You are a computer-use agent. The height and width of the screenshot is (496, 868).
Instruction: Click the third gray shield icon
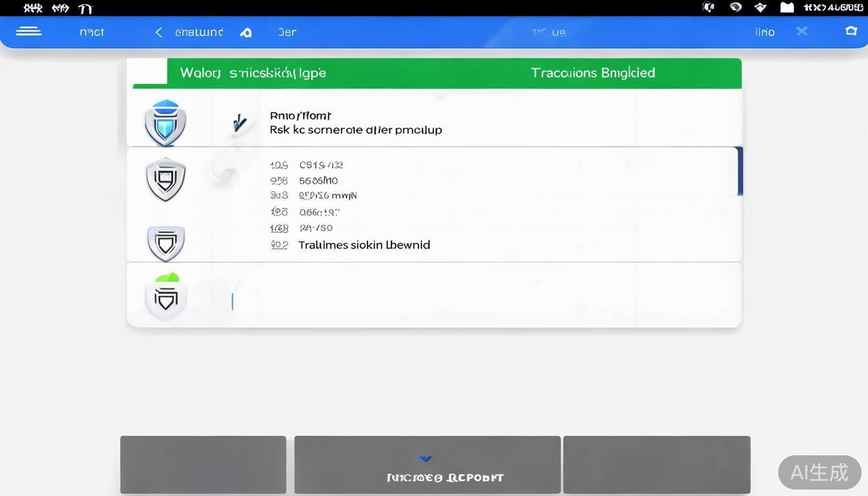(x=166, y=243)
